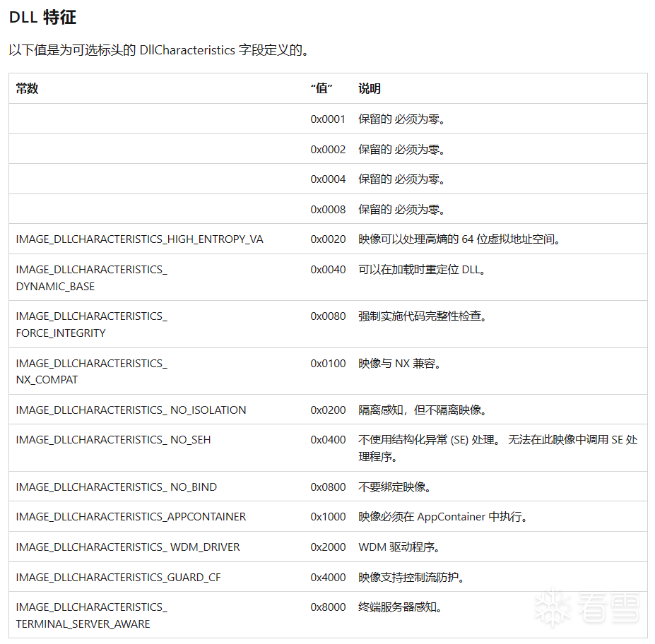
Task: Click the GUARD_CF constant name
Action: point(118,577)
